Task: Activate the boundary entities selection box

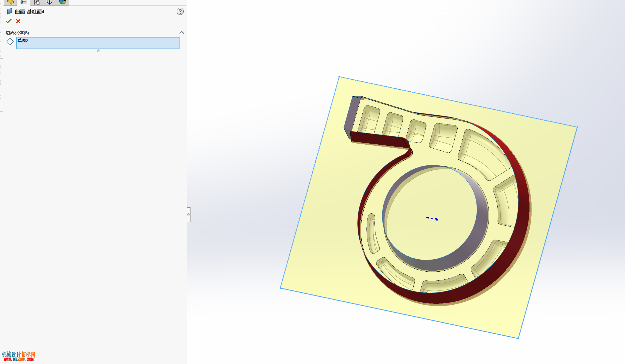Action: (98, 43)
